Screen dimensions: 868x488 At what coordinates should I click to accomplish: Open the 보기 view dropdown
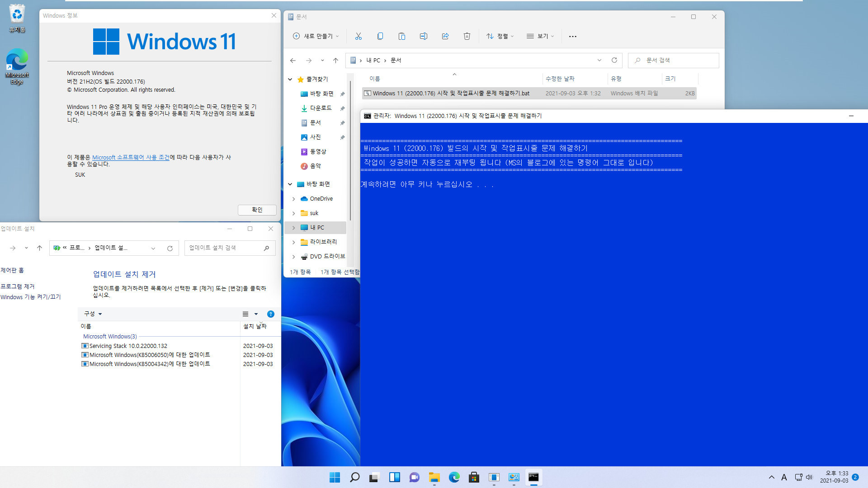(x=540, y=36)
